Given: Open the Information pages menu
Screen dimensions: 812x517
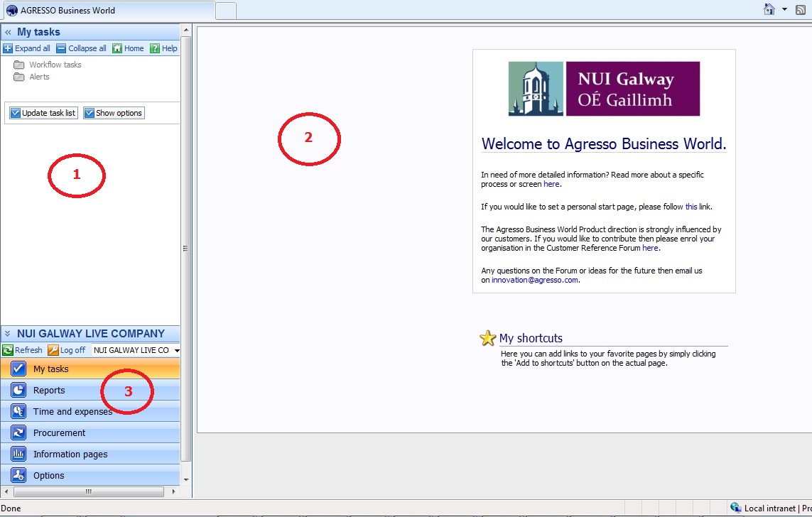Looking at the screenshot, I should pos(90,454).
